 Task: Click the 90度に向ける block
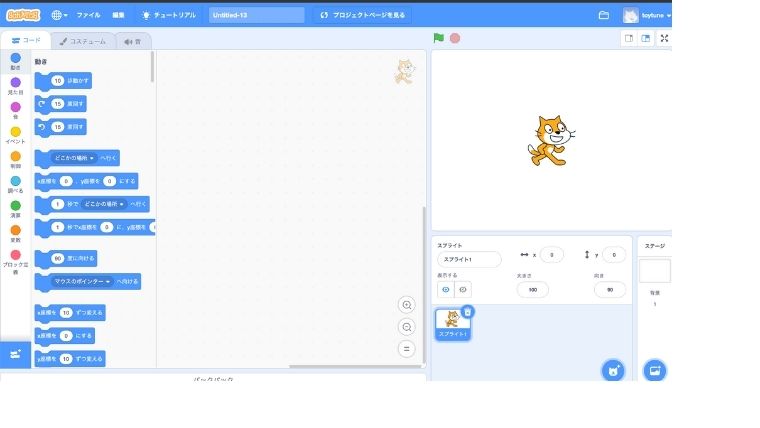tap(66, 258)
